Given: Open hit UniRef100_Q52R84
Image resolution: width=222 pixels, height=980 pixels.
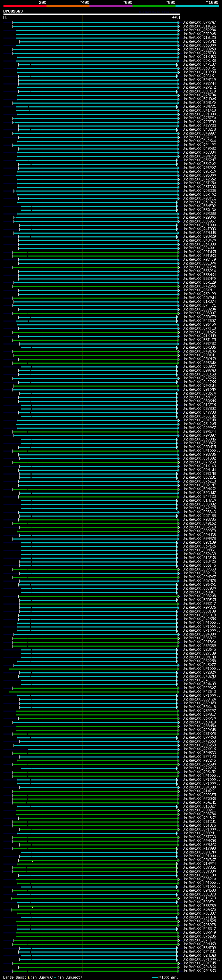Looking at the screenshot, I should (x=199, y=30).
